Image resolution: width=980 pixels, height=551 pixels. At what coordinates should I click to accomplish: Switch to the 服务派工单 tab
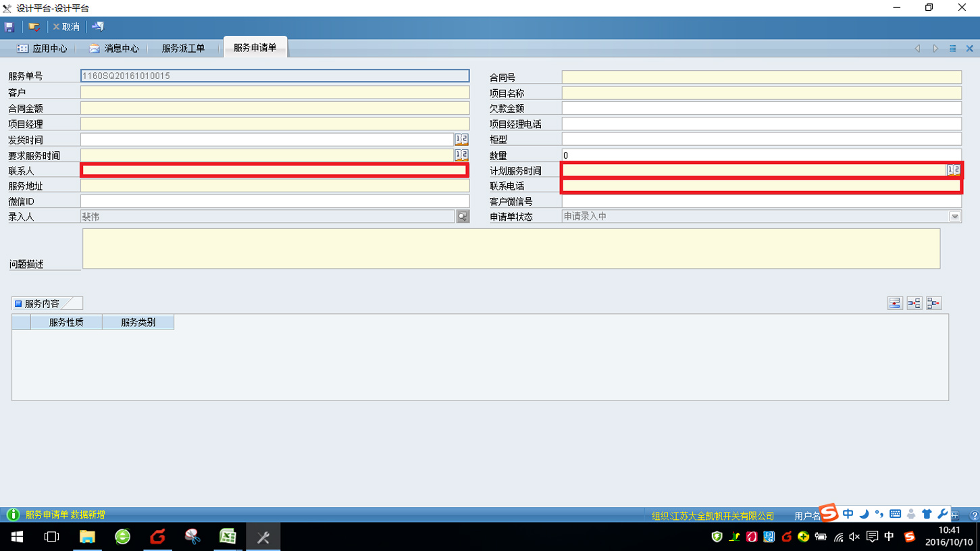point(183,49)
